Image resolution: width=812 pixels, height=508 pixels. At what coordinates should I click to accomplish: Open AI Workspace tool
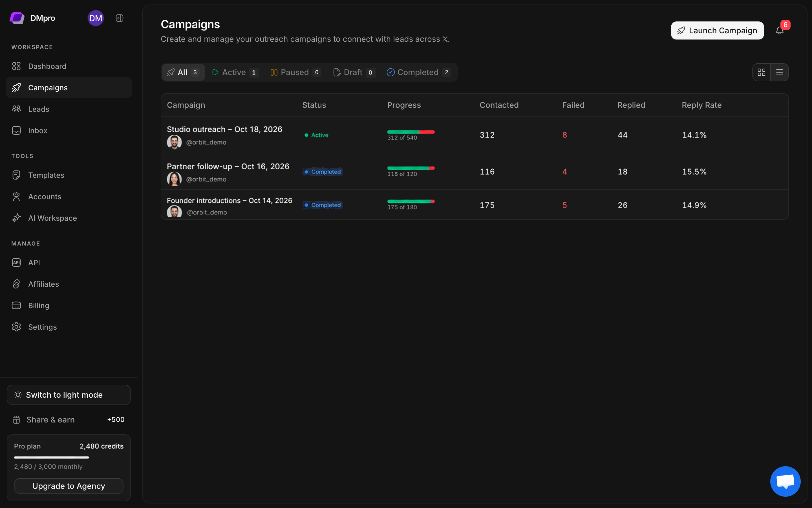click(69, 218)
